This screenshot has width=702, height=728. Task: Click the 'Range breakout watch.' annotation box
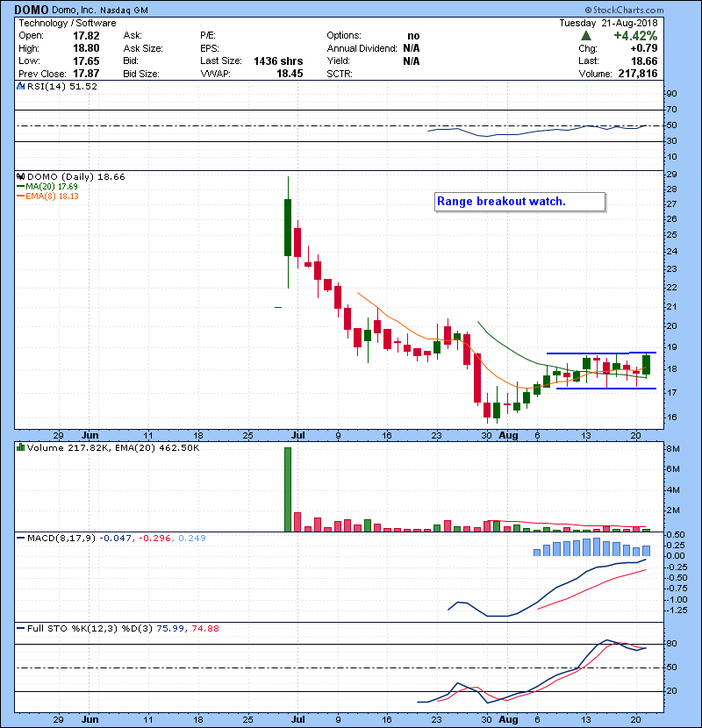[519, 202]
